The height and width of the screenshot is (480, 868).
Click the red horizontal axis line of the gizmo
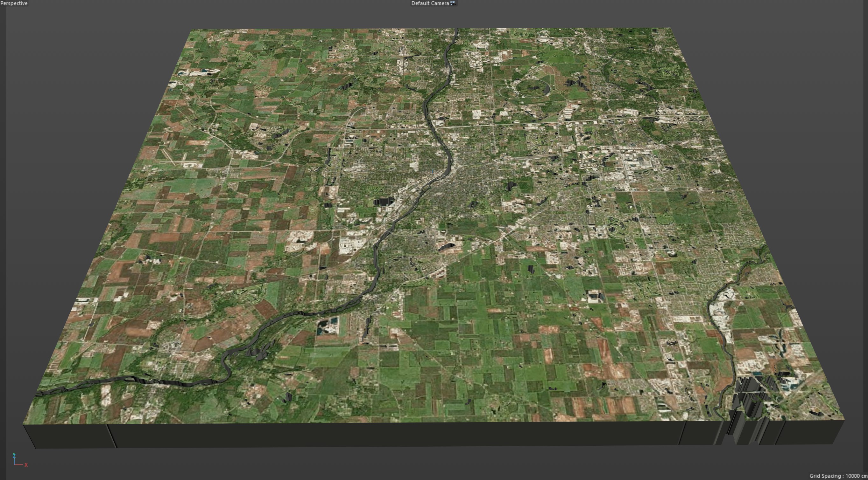coord(18,464)
